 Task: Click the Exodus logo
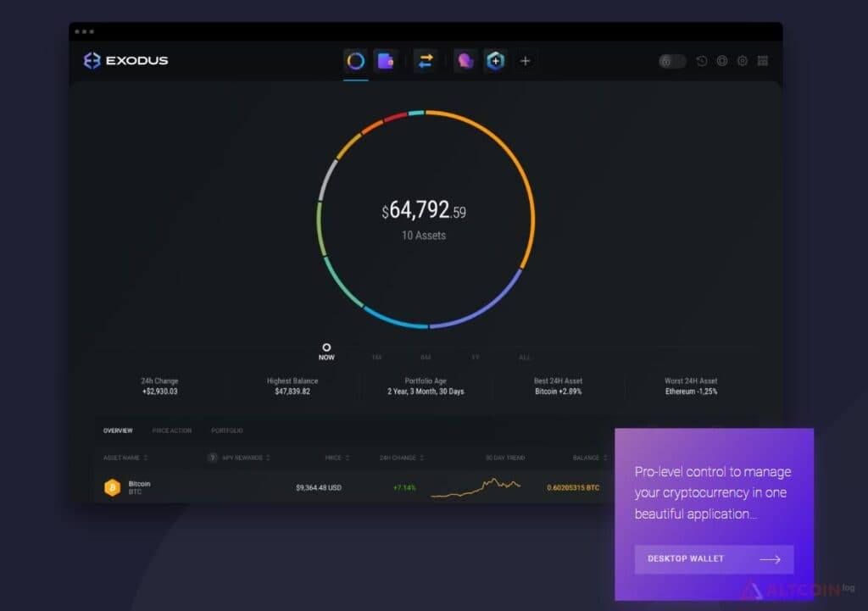click(x=125, y=60)
